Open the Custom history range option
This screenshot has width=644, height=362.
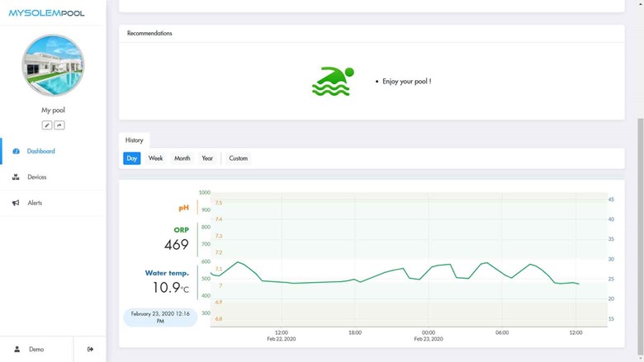238,158
